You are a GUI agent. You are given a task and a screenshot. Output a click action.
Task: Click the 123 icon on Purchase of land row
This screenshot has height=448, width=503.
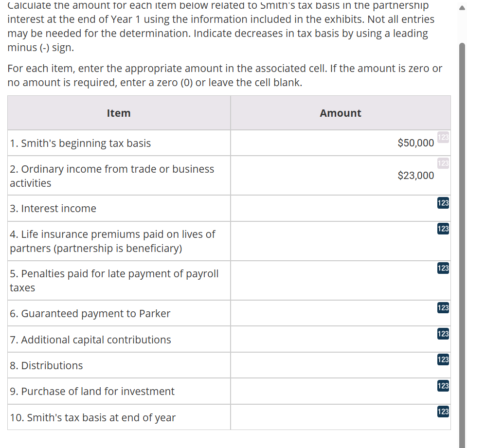443,386
